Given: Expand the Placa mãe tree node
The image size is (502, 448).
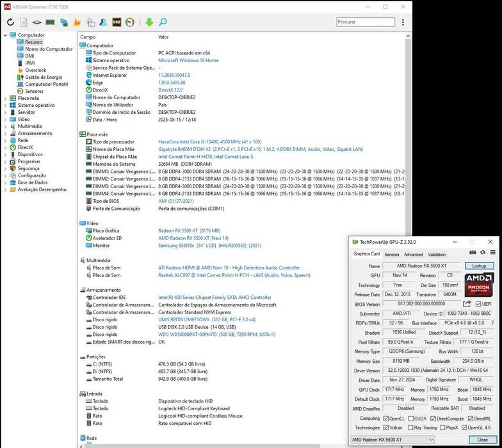Looking at the screenshot, I should point(5,99).
